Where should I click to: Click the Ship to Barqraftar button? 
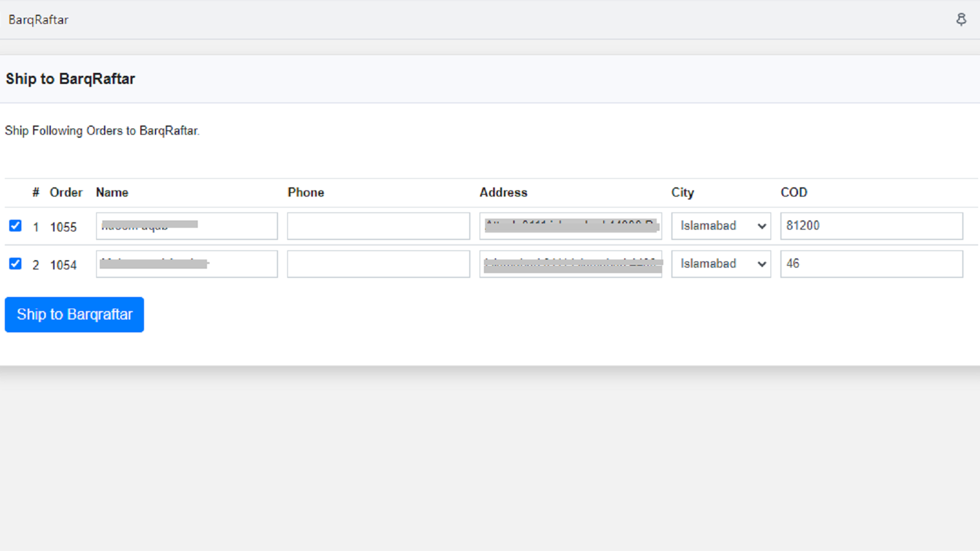[74, 315]
